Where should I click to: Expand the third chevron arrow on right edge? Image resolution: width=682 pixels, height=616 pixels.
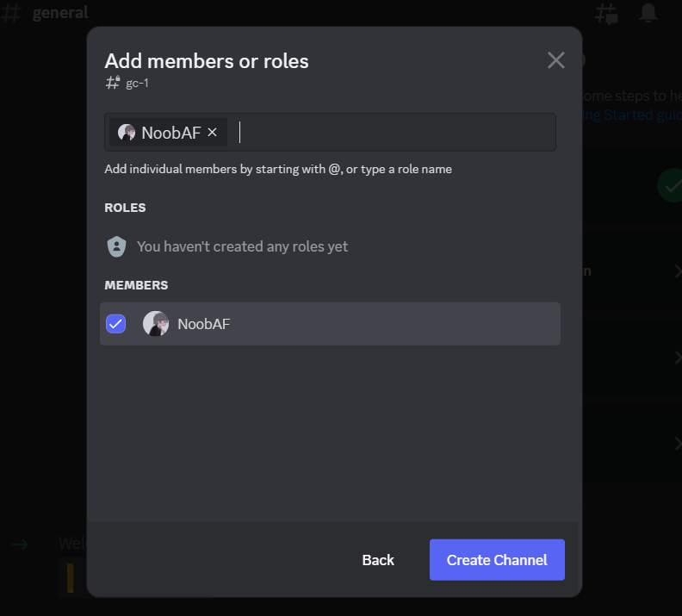tap(678, 444)
